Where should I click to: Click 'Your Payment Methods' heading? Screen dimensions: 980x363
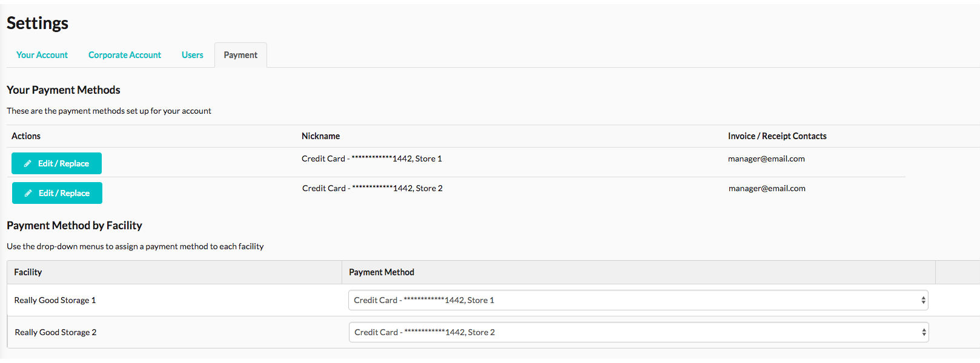tap(64, 90)
